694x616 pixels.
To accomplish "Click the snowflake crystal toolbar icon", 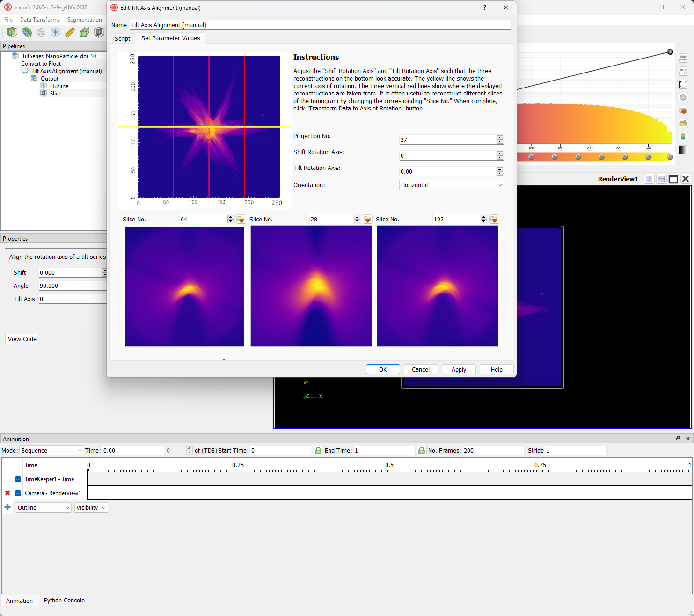I will point(55,32).
